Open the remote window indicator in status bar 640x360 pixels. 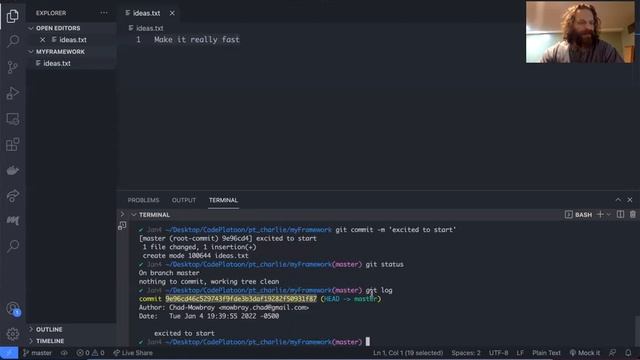point(9,353)
